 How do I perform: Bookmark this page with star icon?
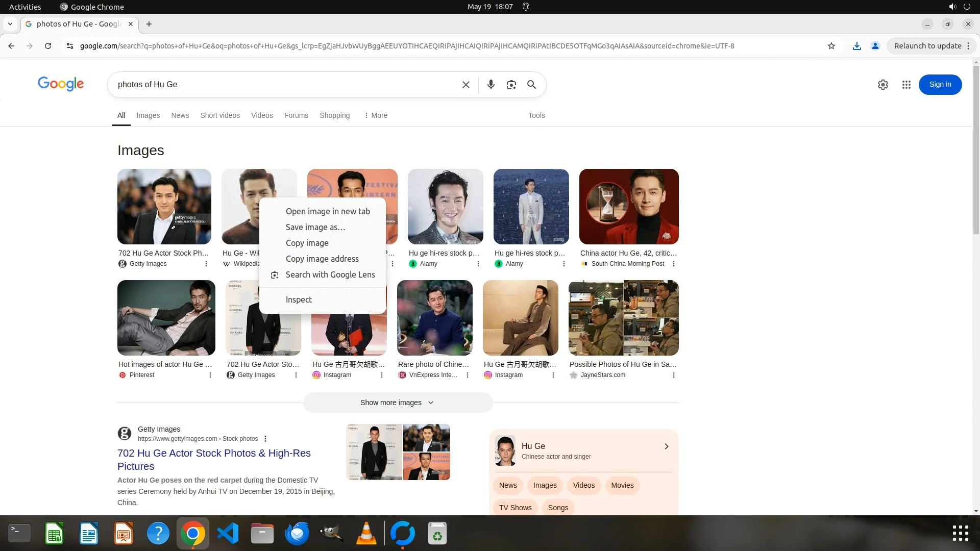tap(831, 46)
